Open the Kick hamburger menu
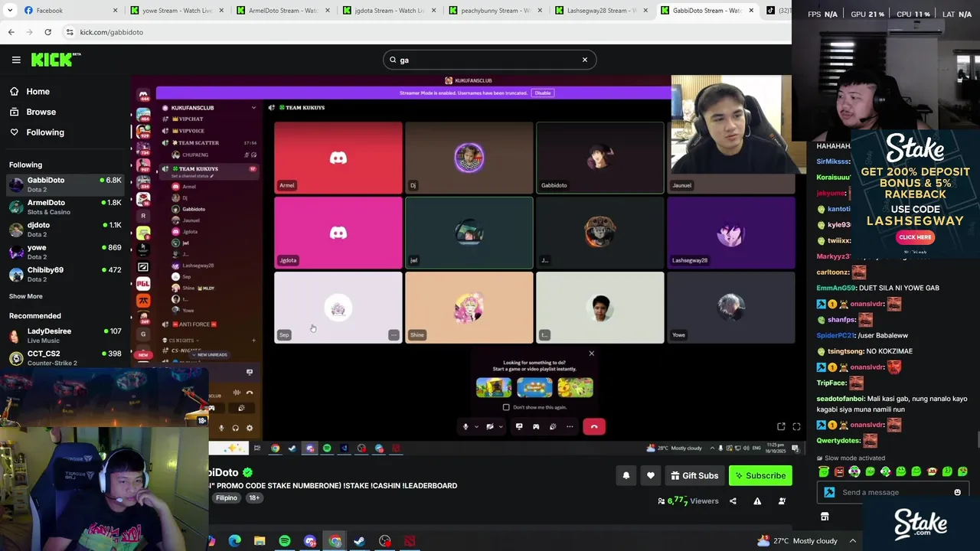980x551 pixels. [16, 60]
